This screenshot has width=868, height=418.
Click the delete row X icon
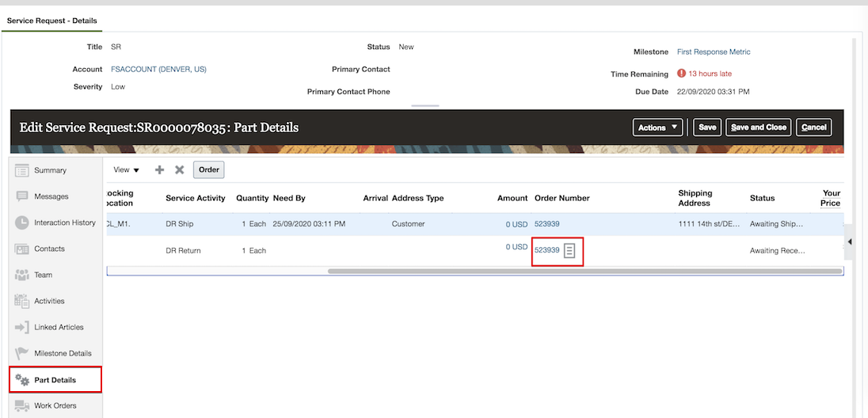click(180, 169)
